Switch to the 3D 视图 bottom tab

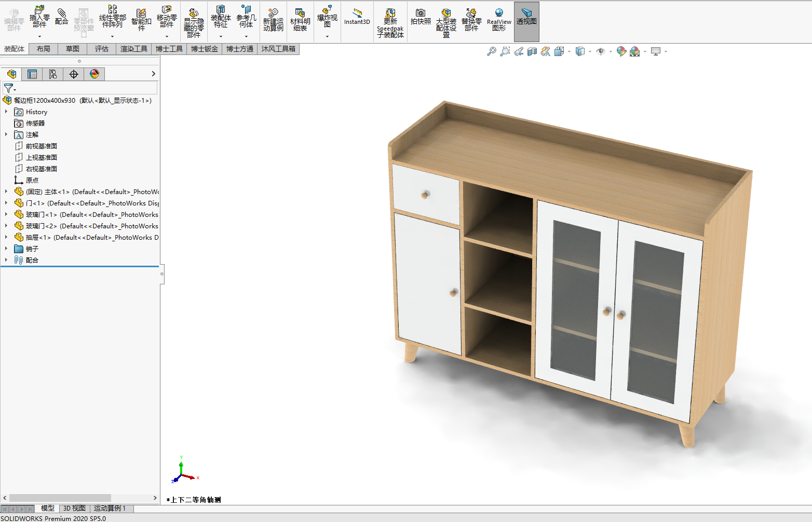coord(74,509)
